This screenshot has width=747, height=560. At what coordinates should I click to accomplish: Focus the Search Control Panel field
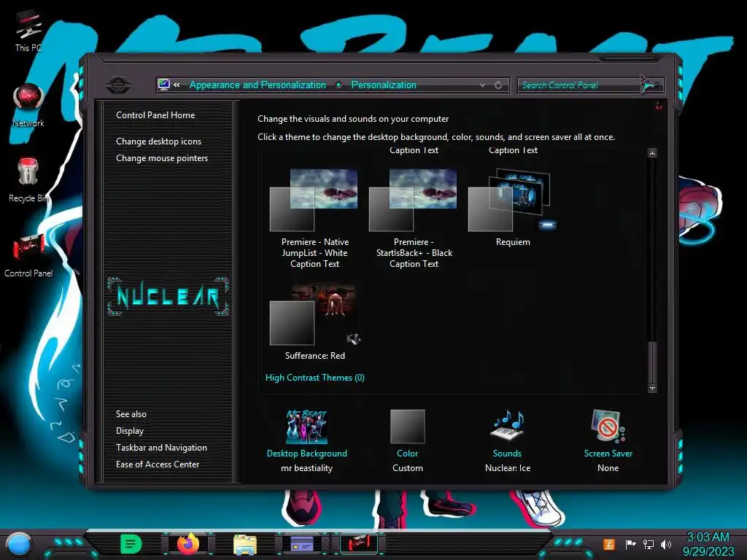click(578, 85)
